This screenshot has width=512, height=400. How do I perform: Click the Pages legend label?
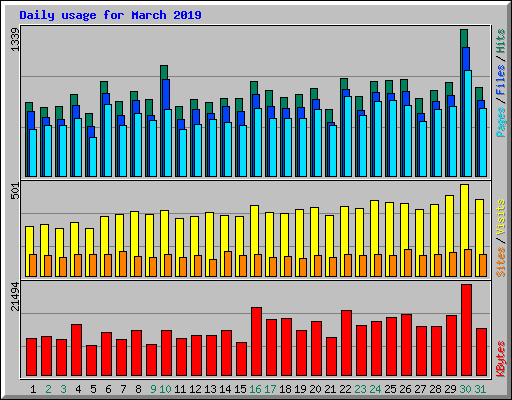coord(500,122)
